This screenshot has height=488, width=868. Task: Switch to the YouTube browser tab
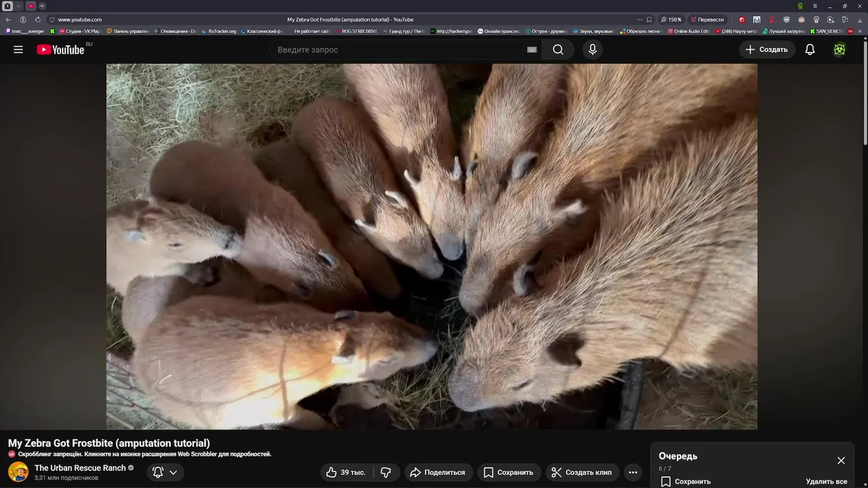click(31, 6)
